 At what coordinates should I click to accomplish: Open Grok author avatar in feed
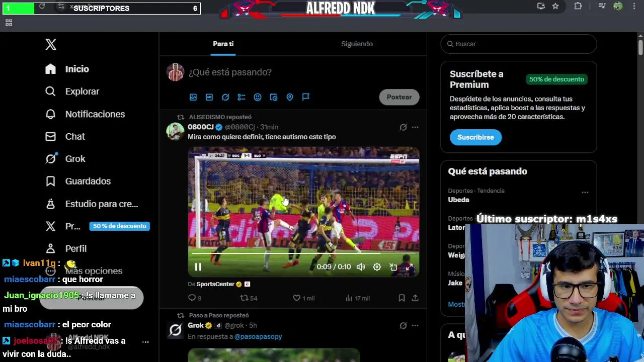pyautogui.click(x=175, y=330)
